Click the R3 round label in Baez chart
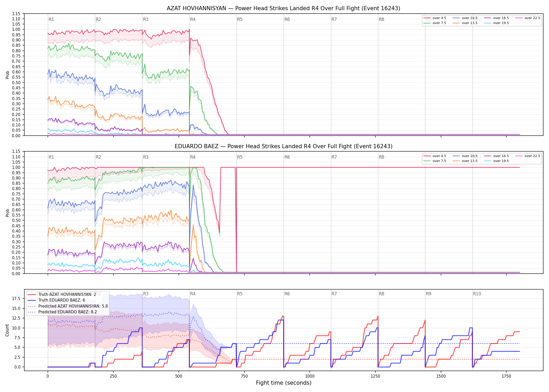The height and width of the screenshot is (392, 549). 146,157
